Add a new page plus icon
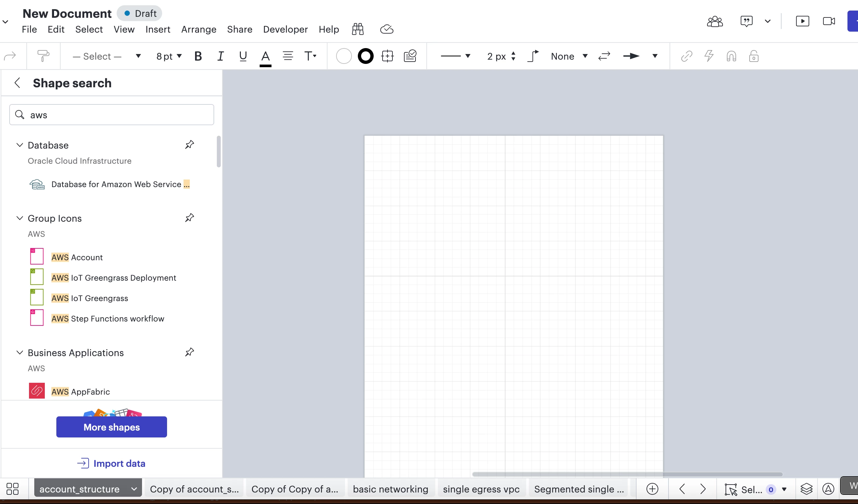858x504 pixels. [652, 489]
